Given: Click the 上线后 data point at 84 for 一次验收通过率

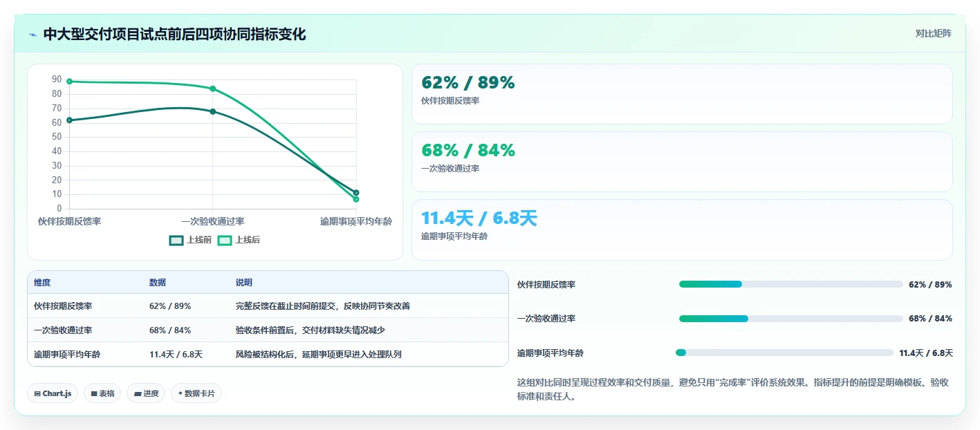Looking at the screenshot, I should pos(212,88).
